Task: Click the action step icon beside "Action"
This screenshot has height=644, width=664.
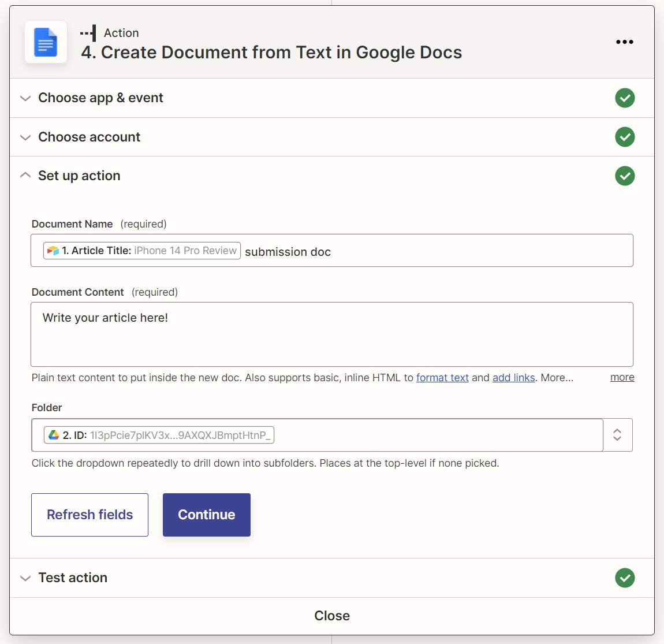Action: (x=88, y=33)
